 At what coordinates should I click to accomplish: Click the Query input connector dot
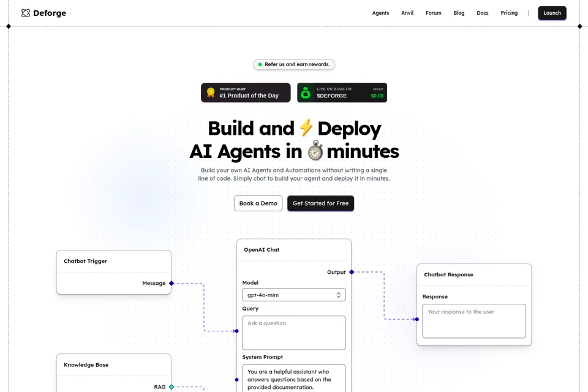click(236, 331)
